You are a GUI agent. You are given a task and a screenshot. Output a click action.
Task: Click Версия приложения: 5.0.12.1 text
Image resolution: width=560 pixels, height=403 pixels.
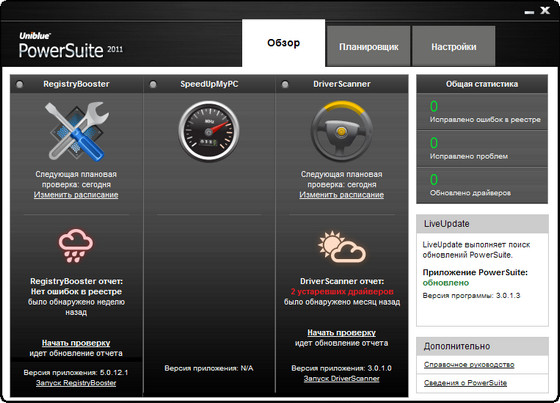point(76,372)
